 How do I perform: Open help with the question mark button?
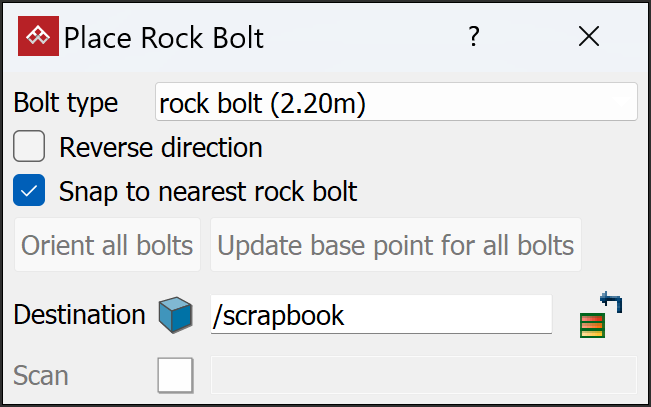click(x=474, y=37)
